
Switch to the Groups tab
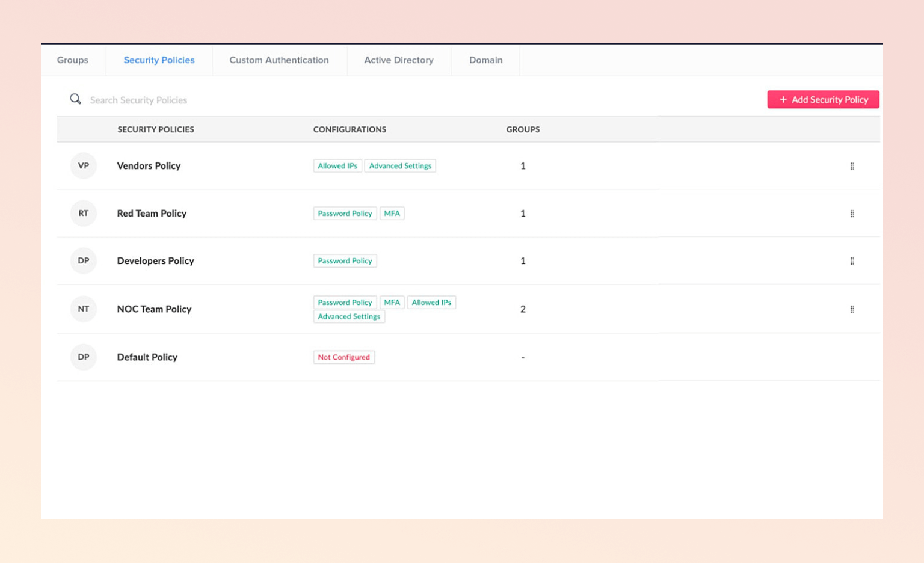(x=73, y=60)
